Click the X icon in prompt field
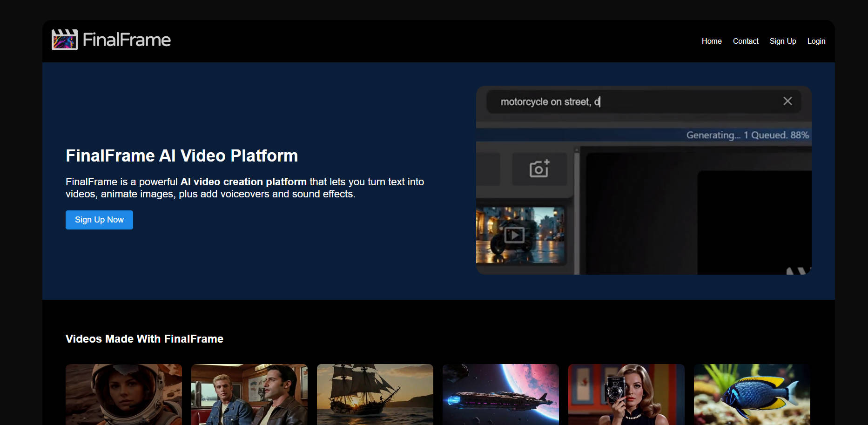Viewport: 868px width, 425px height. coord(787,101)
